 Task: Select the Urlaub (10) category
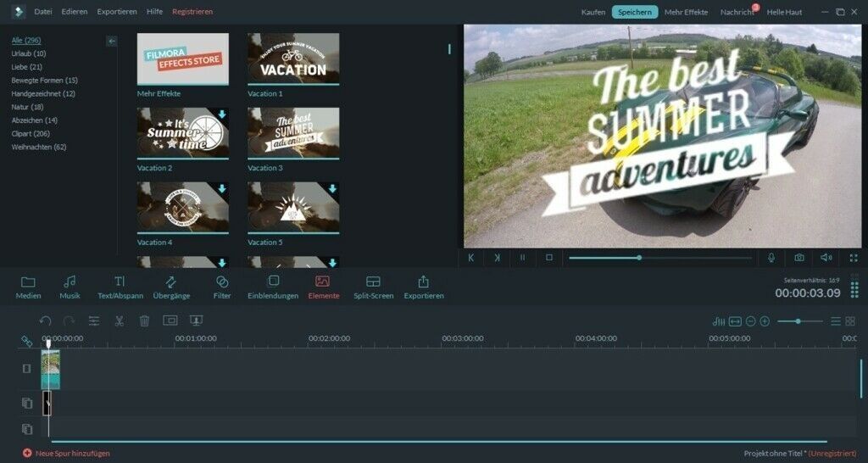click(x=29, y=53)
